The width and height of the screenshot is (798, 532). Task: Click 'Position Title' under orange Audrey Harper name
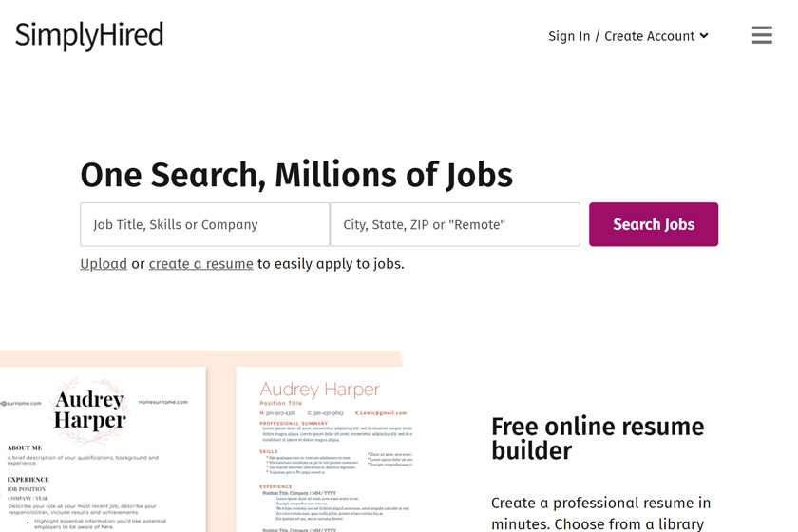(x=280, y=404)
